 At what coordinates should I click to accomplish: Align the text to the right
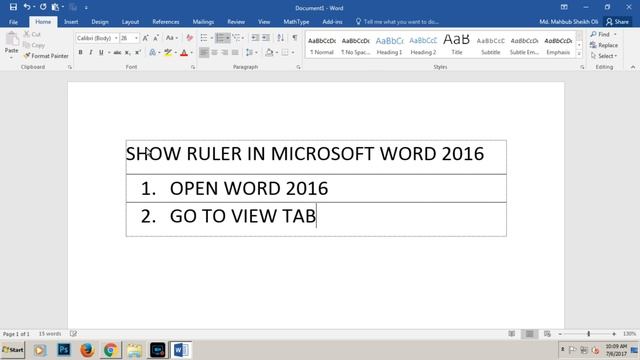(224, 53)
